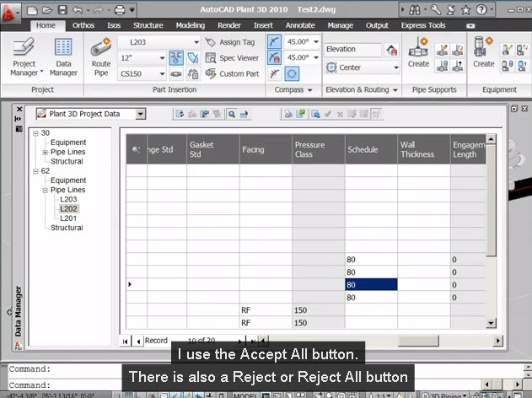Toggle the pipe bend icon next to size
Viewport: 532px width, 398px height.
coord(193,58)
